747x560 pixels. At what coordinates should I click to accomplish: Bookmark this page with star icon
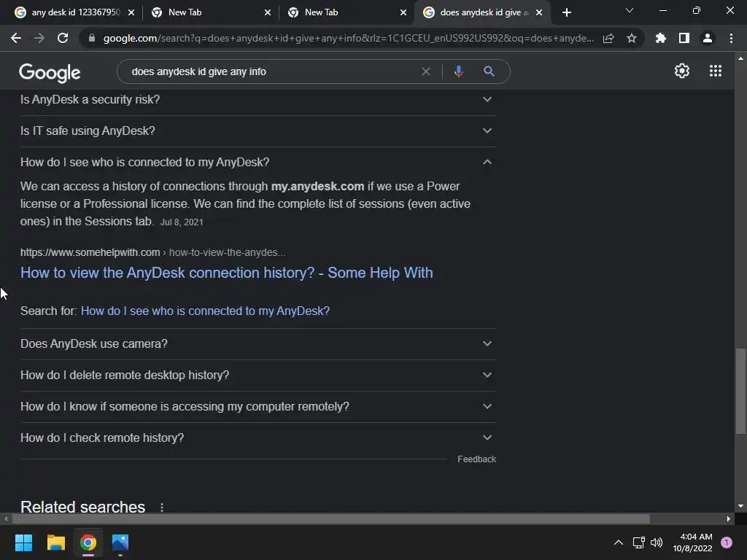coord(632,38)
